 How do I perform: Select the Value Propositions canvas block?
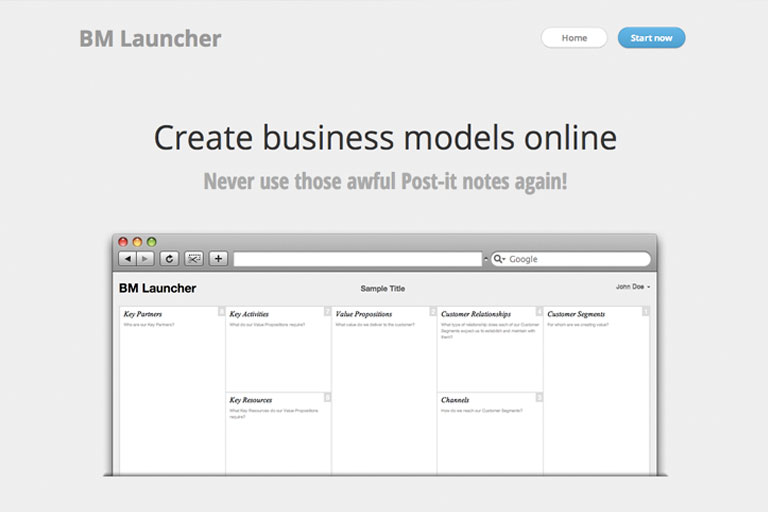pyautogui.click(x=384, y=390)
